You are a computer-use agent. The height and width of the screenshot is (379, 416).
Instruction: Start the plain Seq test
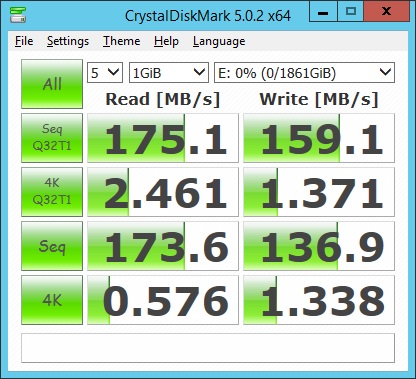(x=52, y=246)
